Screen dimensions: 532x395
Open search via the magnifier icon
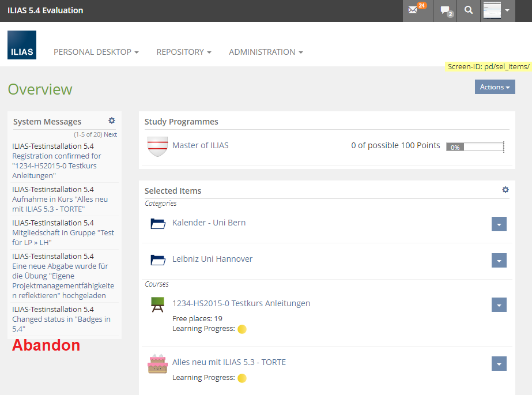tap(469, 10)
